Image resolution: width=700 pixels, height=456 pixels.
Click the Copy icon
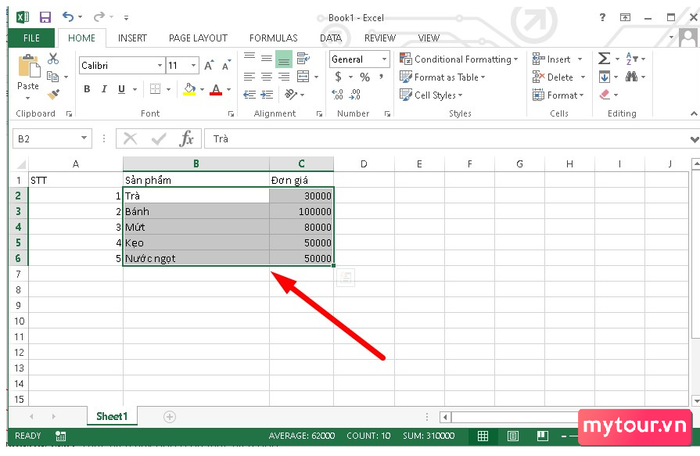53,77
